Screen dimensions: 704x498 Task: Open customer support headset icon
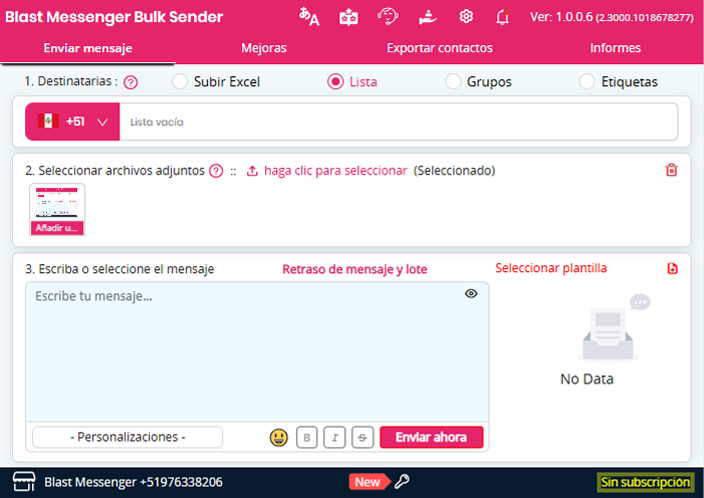tap(387, 17)
